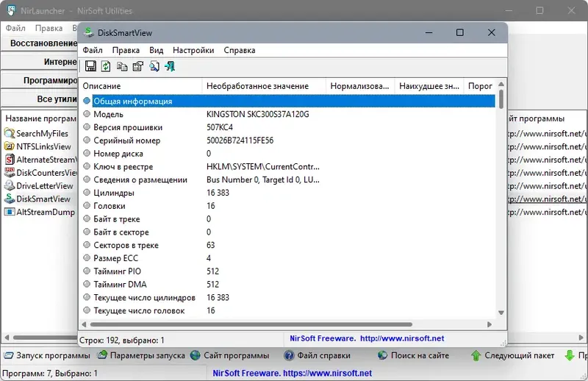The width and height of the screenshot is (588, 381).
Task: Click the blue bullet of the 'Общая информация' row
Action: coord(87,101)
